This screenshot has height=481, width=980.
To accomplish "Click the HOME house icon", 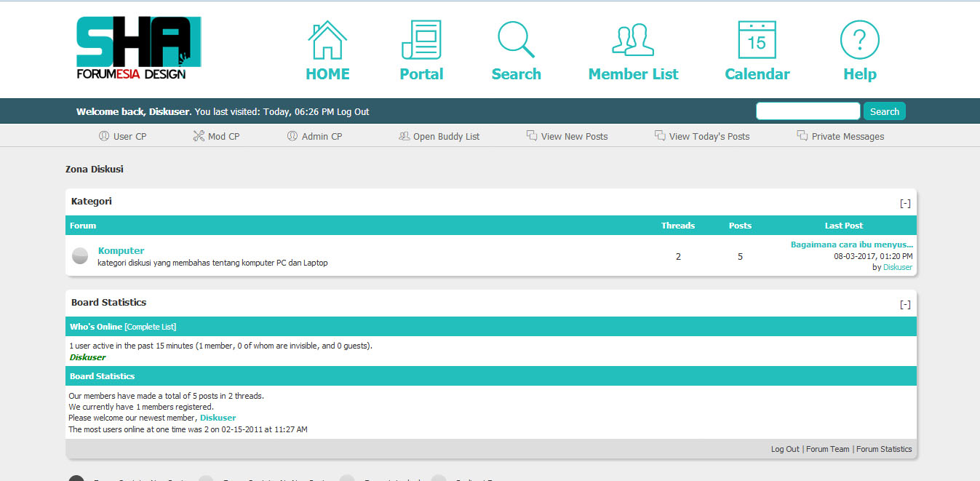I will tap(327, 41).
